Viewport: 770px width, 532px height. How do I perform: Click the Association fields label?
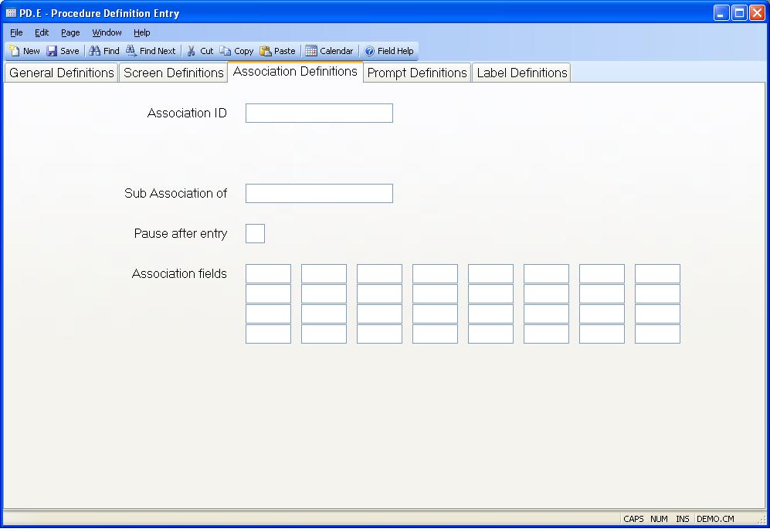pyautogui.click(x=179, y=274)
